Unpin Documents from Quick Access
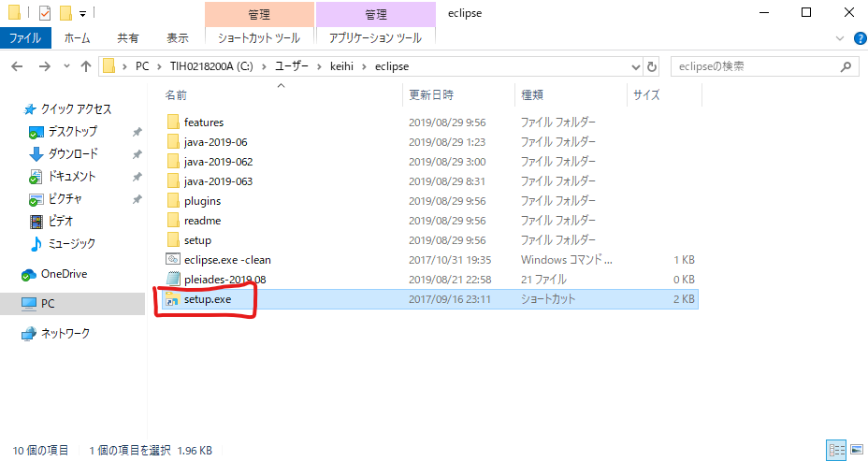Screen dimensions: 868x461 [137, 177]
